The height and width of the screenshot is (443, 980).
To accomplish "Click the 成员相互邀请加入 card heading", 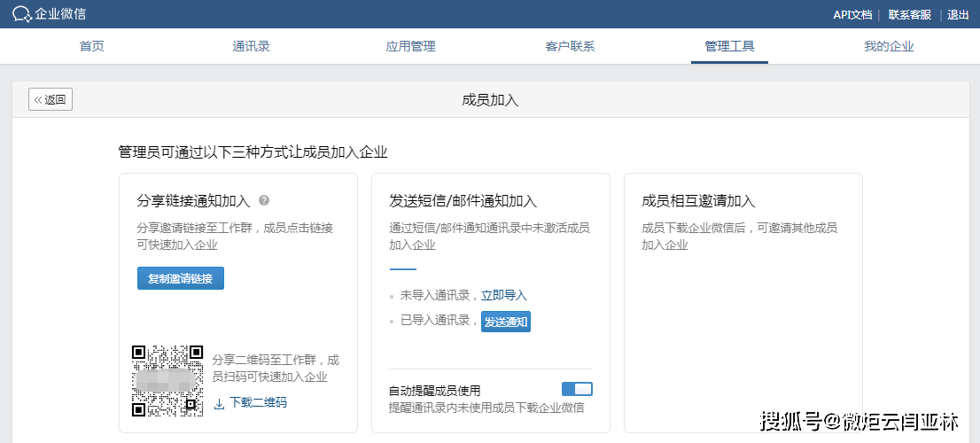I will pyautogui.click(x=698, y=201).
